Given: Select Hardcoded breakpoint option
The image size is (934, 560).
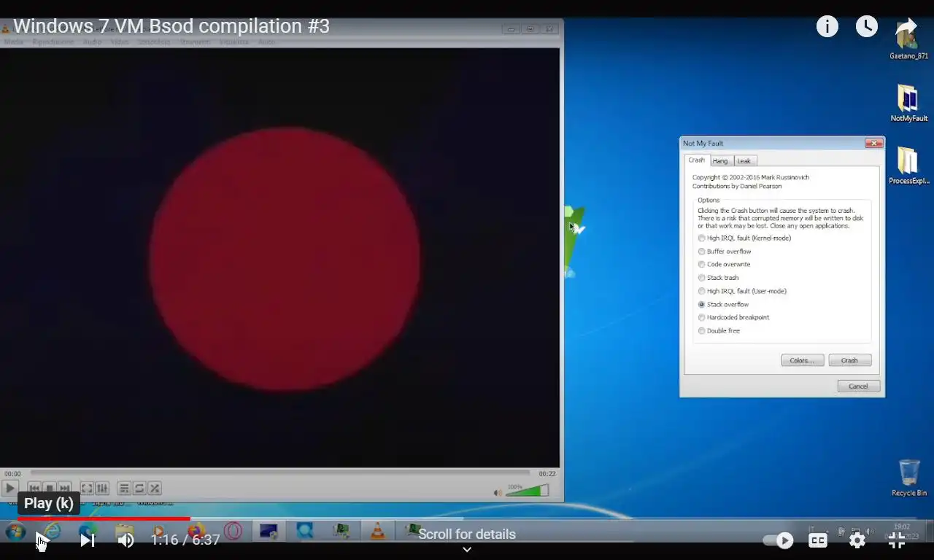Looking at the screenshot, I should click(733, 318).
